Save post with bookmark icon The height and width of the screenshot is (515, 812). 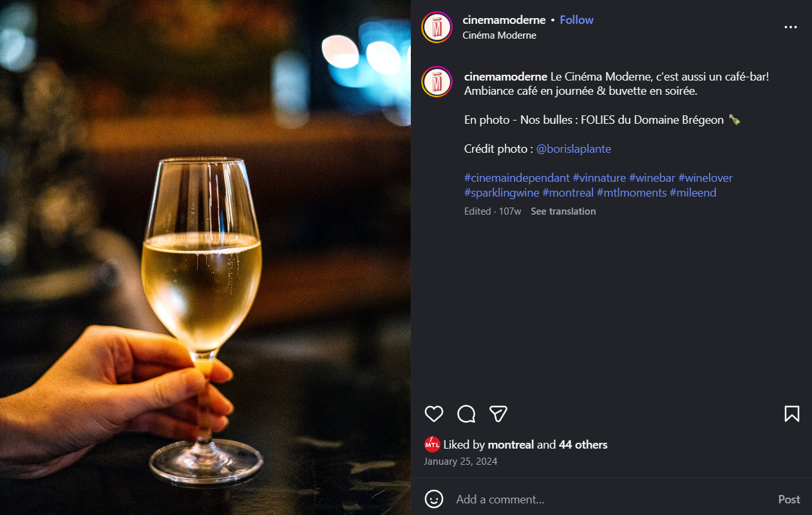(x=792, y=414)
